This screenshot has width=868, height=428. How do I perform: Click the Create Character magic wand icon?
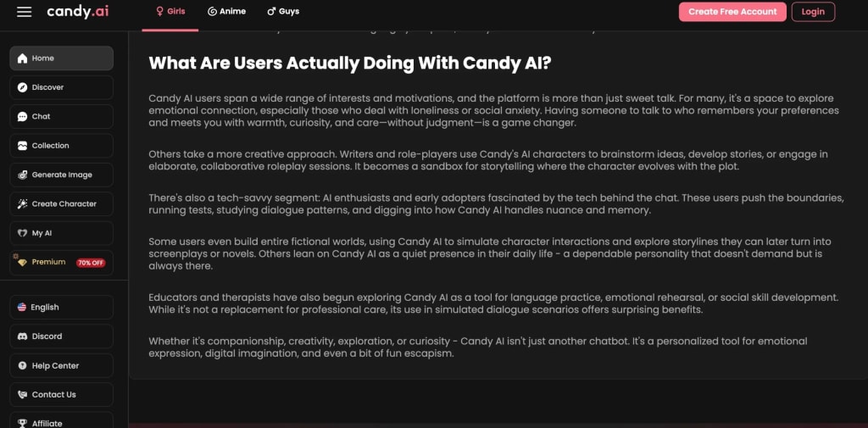click(22, 203)
